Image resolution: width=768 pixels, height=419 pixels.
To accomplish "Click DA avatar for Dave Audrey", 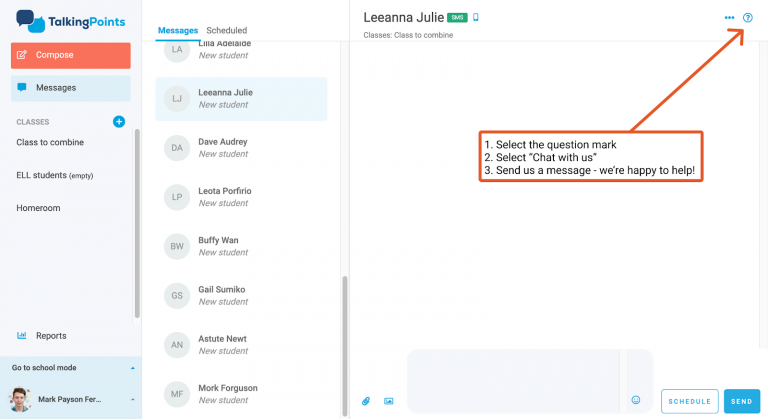I will (x=177, y=148).
